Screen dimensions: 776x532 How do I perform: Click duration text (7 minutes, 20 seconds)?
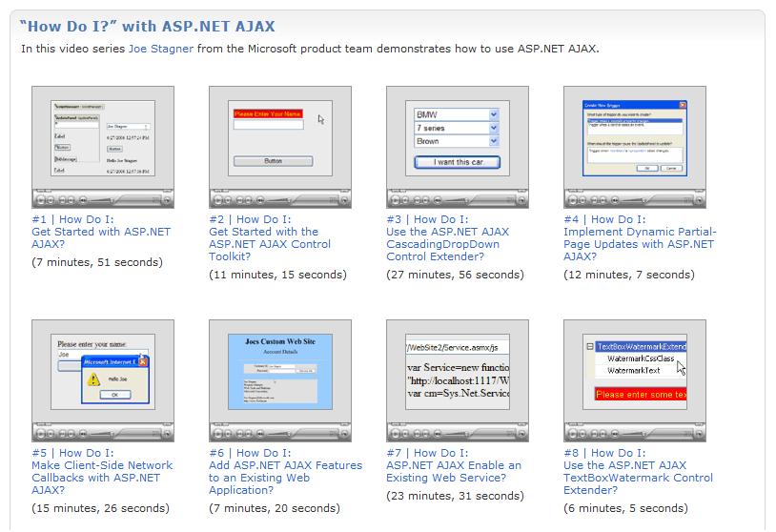(275, 508)
